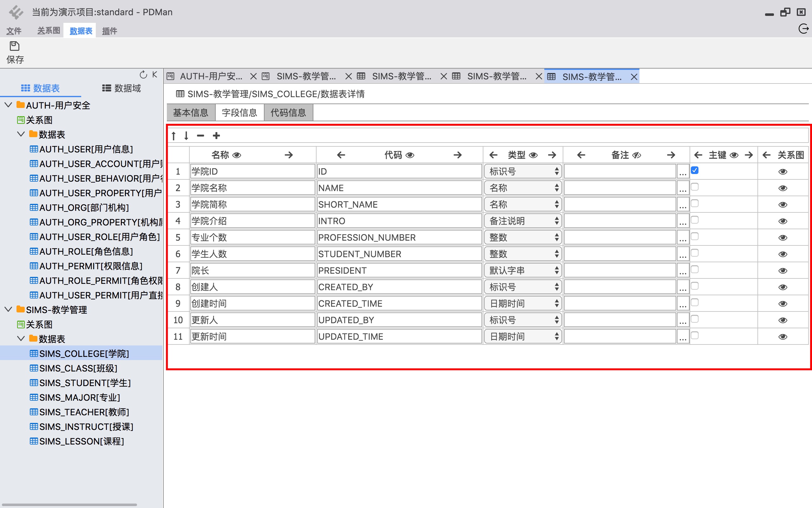The height and width of the screenshot is (508, 812).
Task: Switch to 数据域 sidebar tab
Action: [x=121, y=88]
